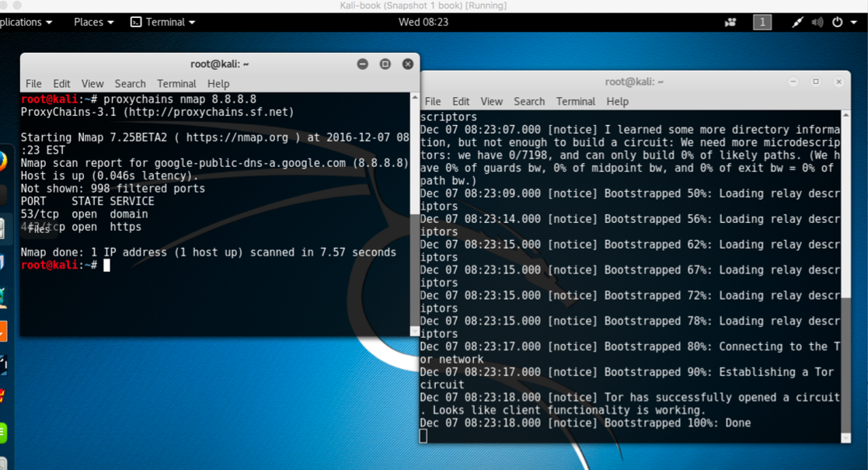Viewport: 868px width, 470px height.
Task: Click 'google-public-dns-a.google.com' scan report line
Action: (214, 163)
